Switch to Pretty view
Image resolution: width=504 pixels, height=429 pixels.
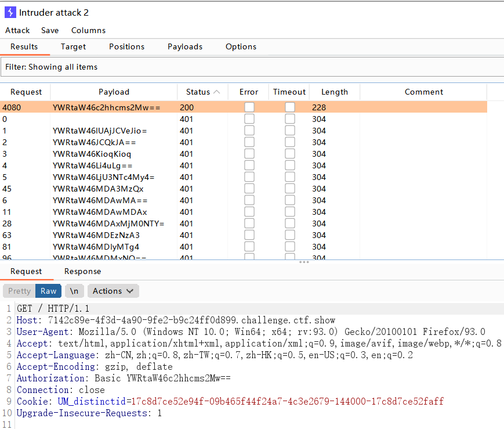pos(19,291)
